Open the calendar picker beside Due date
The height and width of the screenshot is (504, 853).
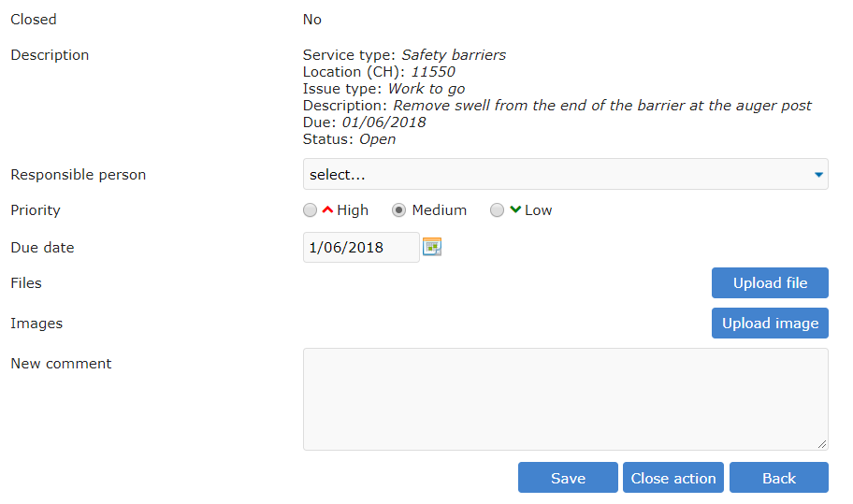coord(431,247)
